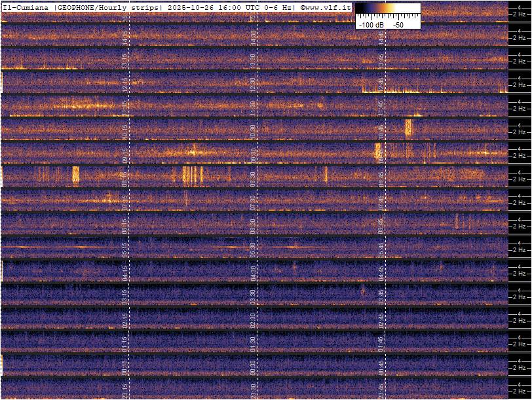The image size is (532, 400).
Task: Click the 12:45 time marker
Action: pyautogui.click(x=380, y=82)
